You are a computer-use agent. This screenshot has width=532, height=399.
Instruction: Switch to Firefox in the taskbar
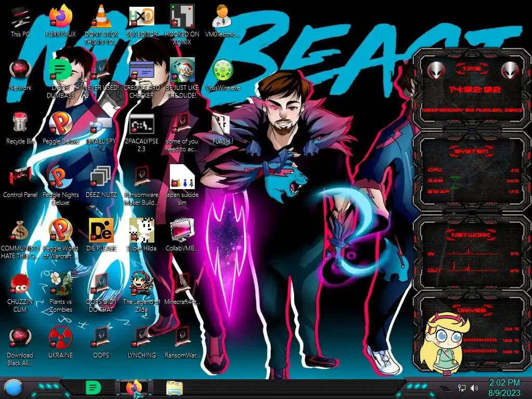[x=134, y=388]
